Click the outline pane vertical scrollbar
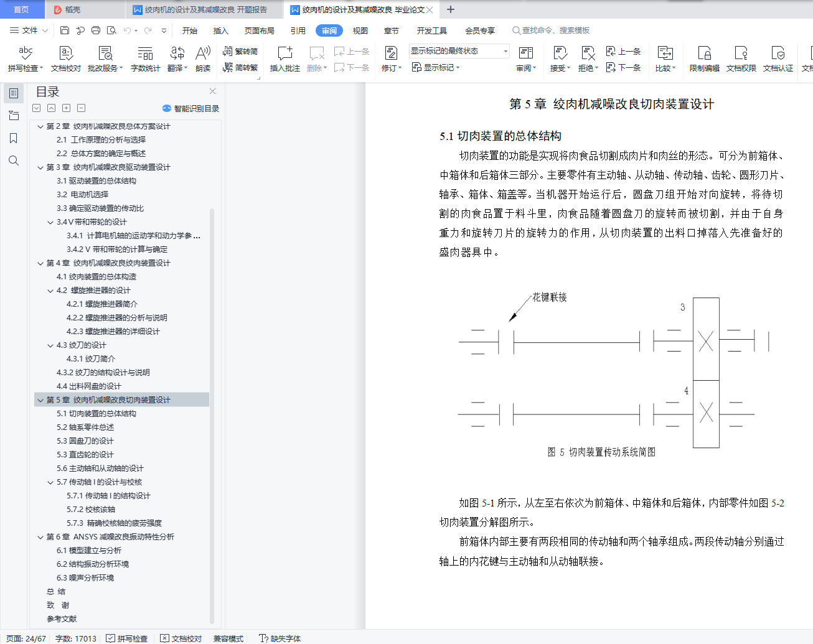 point(212,416)
